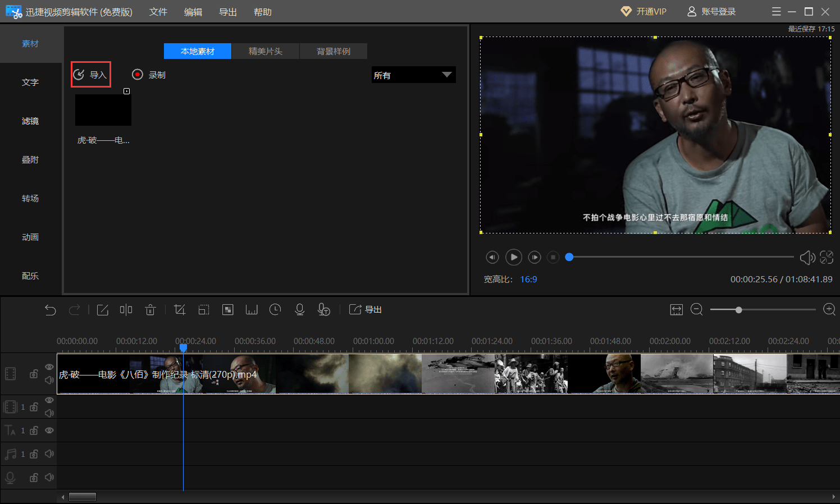Screen dimensions: 840x504
Task: Step back one frame in preview
Action: click(x=492, y=257)
